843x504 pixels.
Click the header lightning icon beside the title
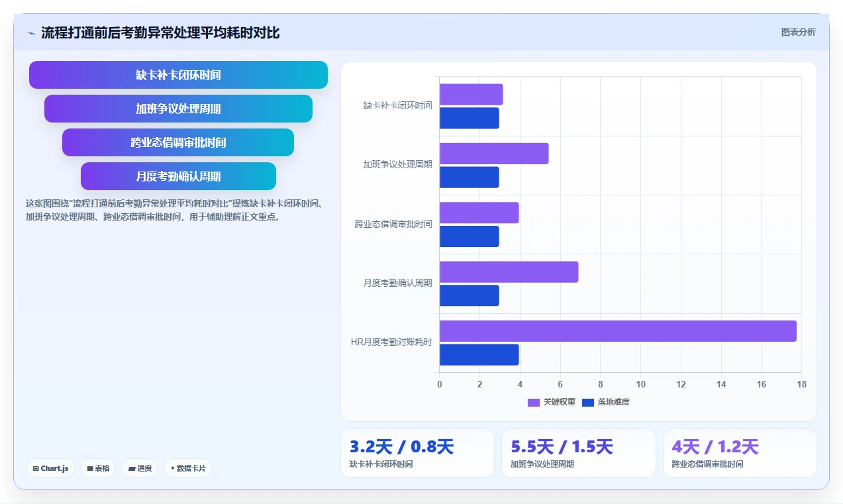31,33
